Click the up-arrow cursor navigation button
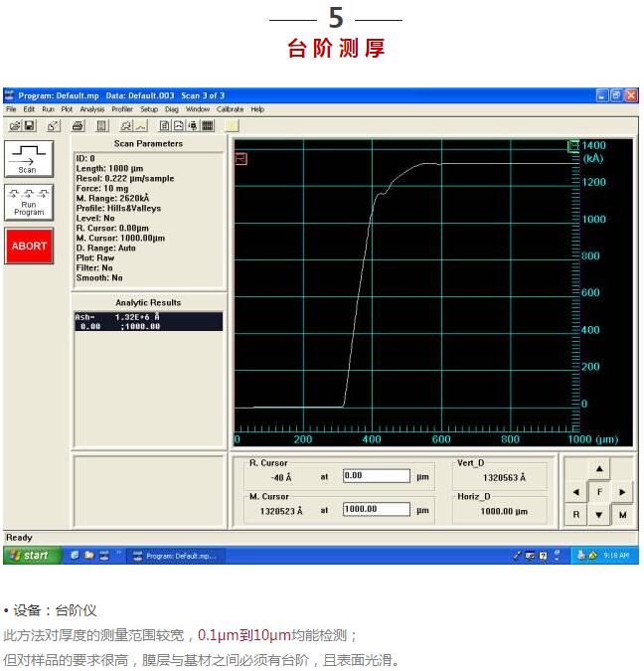 point(599,469)
